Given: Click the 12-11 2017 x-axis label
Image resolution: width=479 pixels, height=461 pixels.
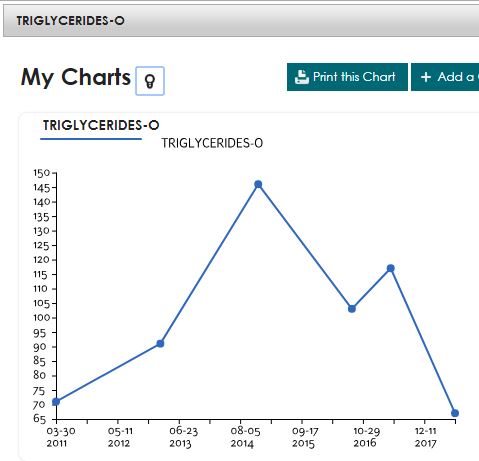Looking at the screenshot, I should point(426,437).
